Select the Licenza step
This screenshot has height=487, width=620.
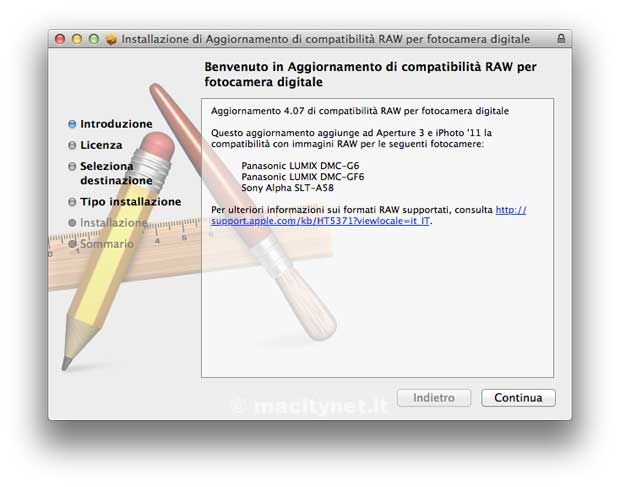(101, 145)
